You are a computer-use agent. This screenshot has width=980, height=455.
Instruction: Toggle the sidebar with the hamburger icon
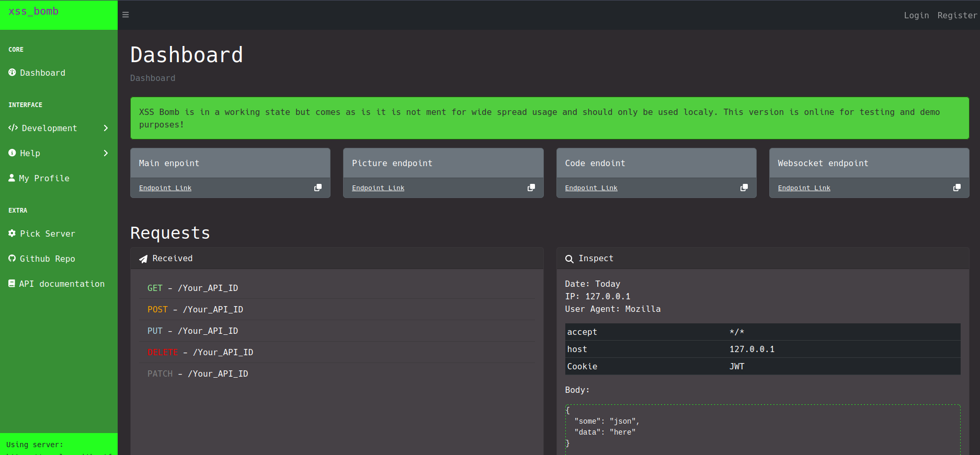(126, 15)
